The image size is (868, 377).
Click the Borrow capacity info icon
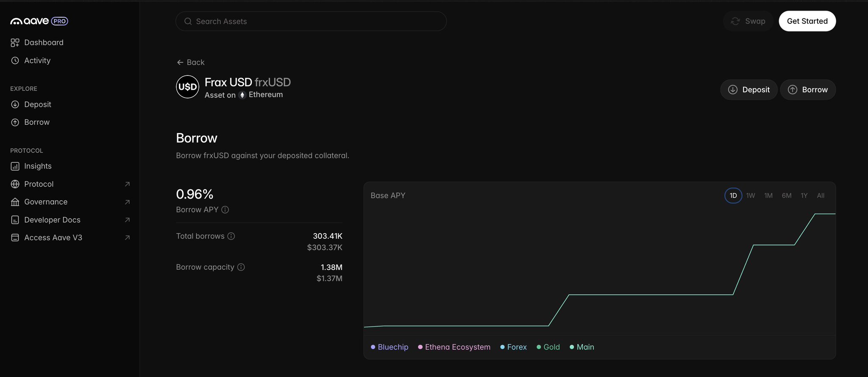(x=241, y=267)
